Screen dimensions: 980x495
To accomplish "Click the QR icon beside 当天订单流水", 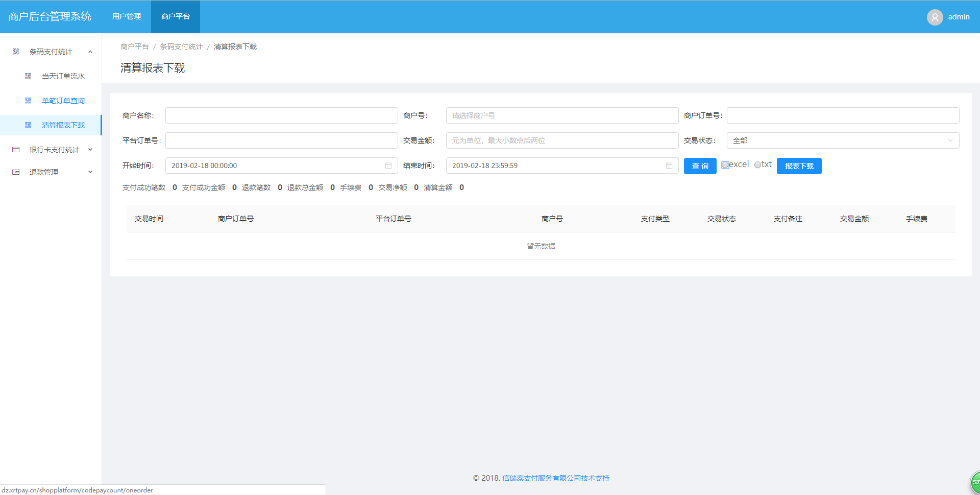I will (28, 76).
